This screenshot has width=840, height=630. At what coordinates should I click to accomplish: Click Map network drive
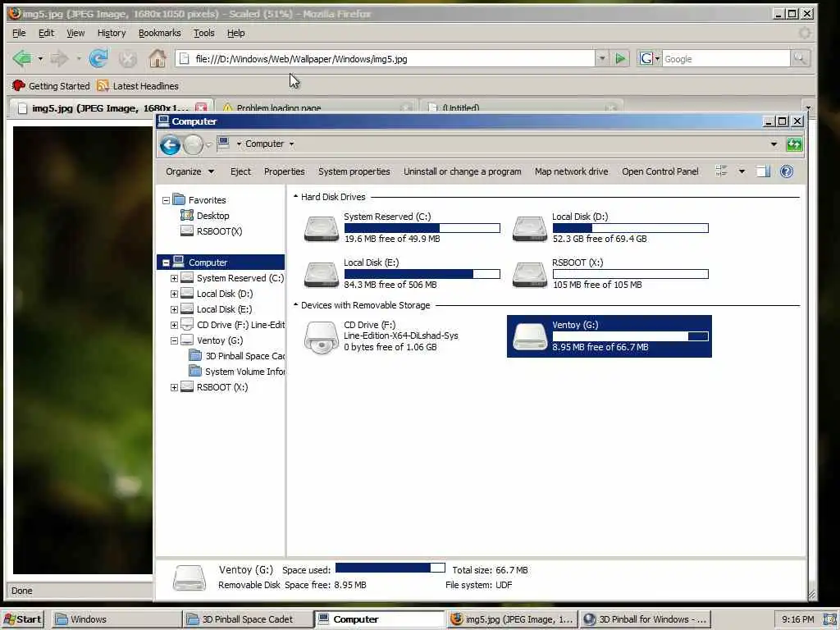point(571,171)
